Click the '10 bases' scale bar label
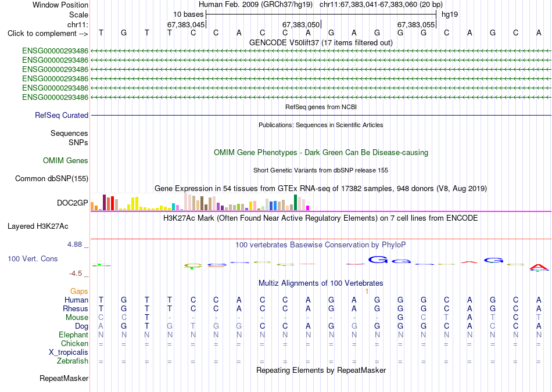This screenshot has height=392, width=552. coord(188,15)
